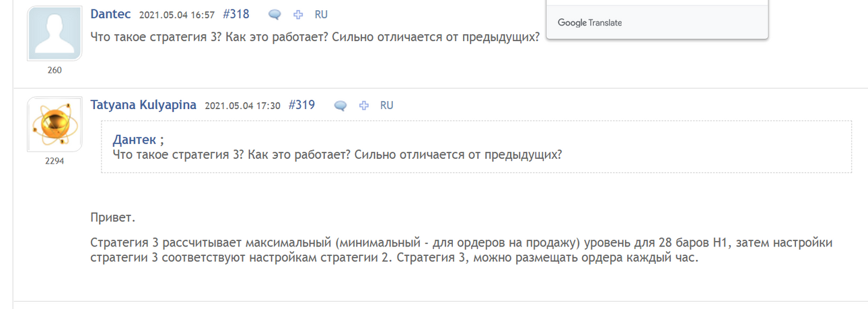Click the 2294 rating under Tatyana's avatar
Image resolution: width=868 pixels, height=309 pixels.
[55, 161]
